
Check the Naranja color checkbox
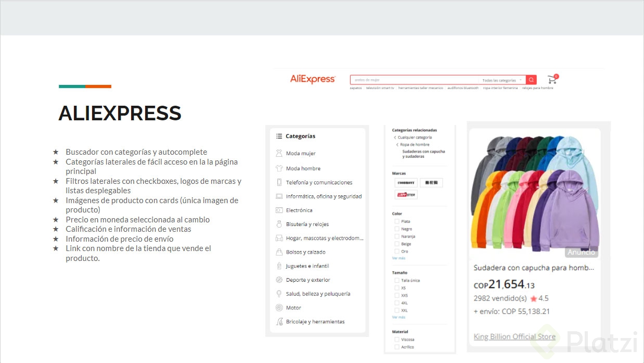click(x=397, y=236)
